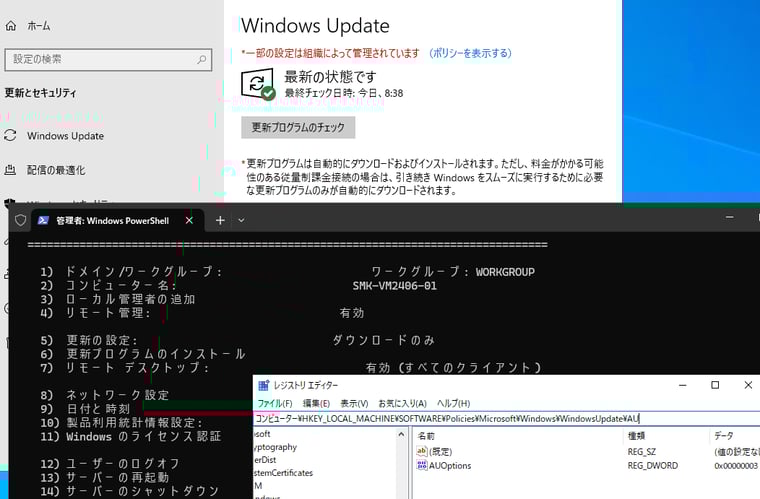Open the 表示(V) menu in Registry Editor

(354, 403)
